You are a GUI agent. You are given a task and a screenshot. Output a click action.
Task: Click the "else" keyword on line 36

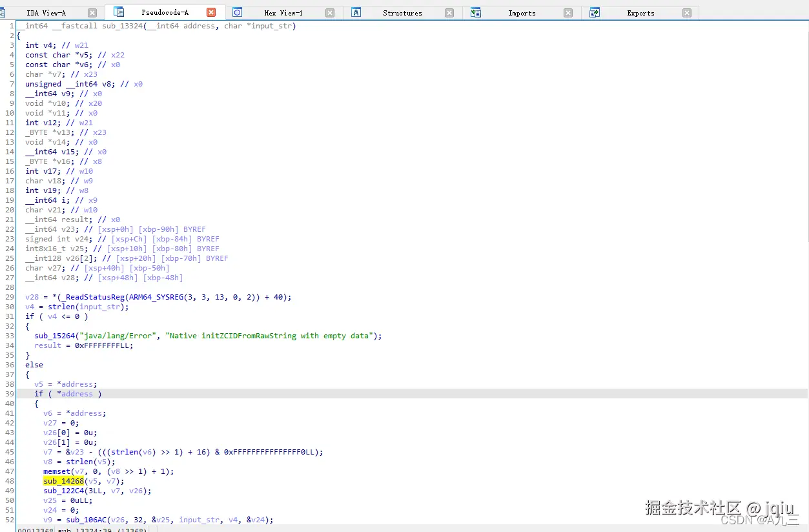point(34,365)
